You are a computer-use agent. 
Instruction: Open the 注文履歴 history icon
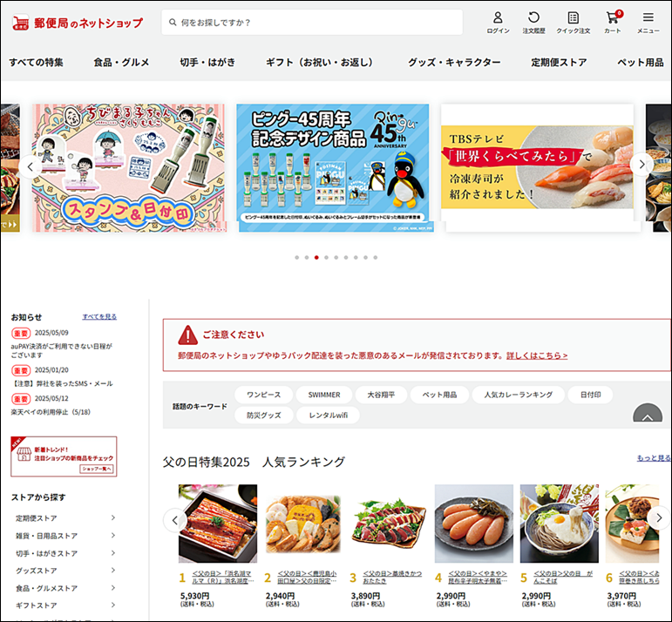(x=533, y=23)
